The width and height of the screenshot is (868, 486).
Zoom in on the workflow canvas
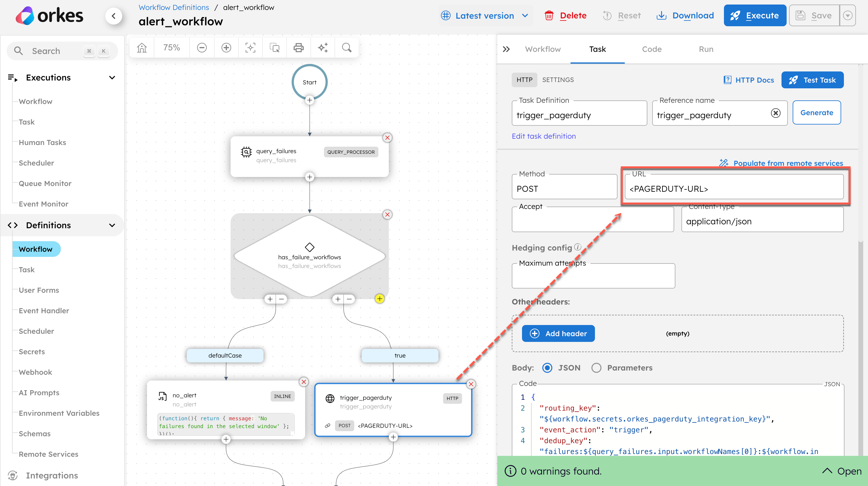point(226,48)
